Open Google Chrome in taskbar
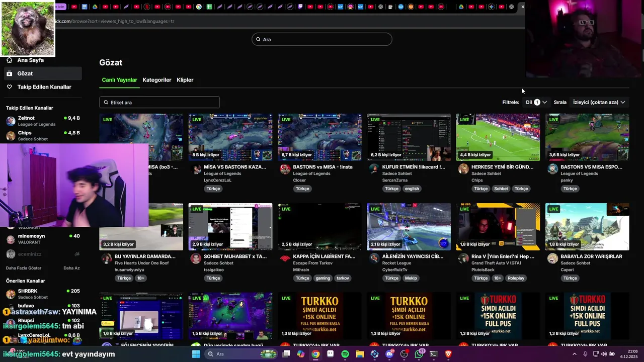The image size is (644, 362). [315, 354]
